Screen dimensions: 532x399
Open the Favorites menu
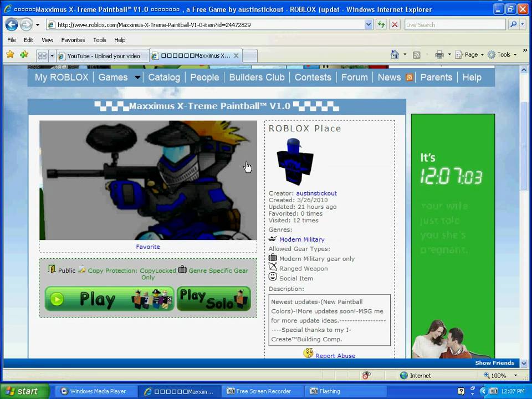click(73, 40)
